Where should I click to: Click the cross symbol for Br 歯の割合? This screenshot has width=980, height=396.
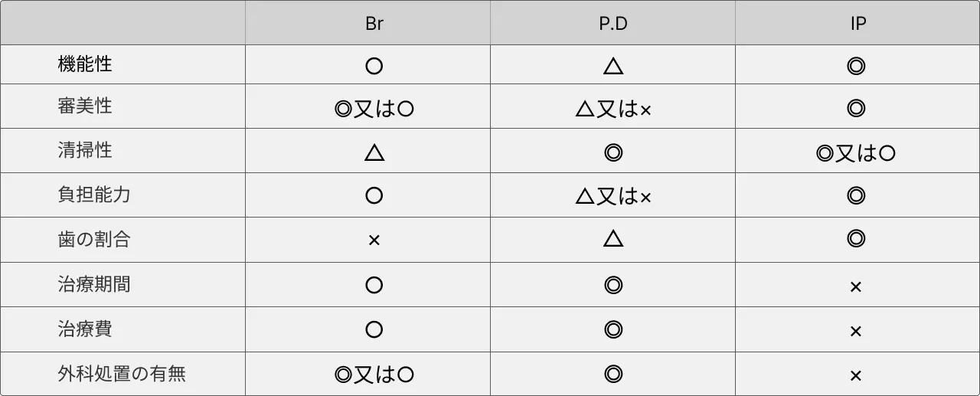[374, 241]
